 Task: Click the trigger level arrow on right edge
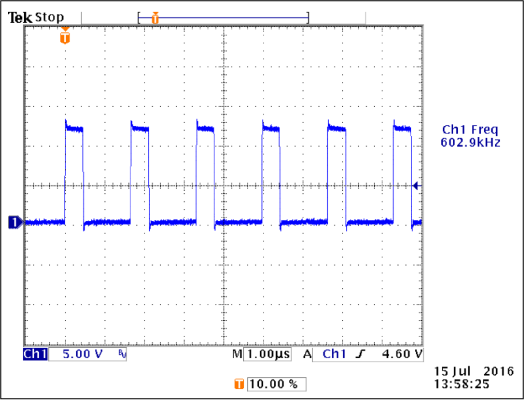pos(417,186)
